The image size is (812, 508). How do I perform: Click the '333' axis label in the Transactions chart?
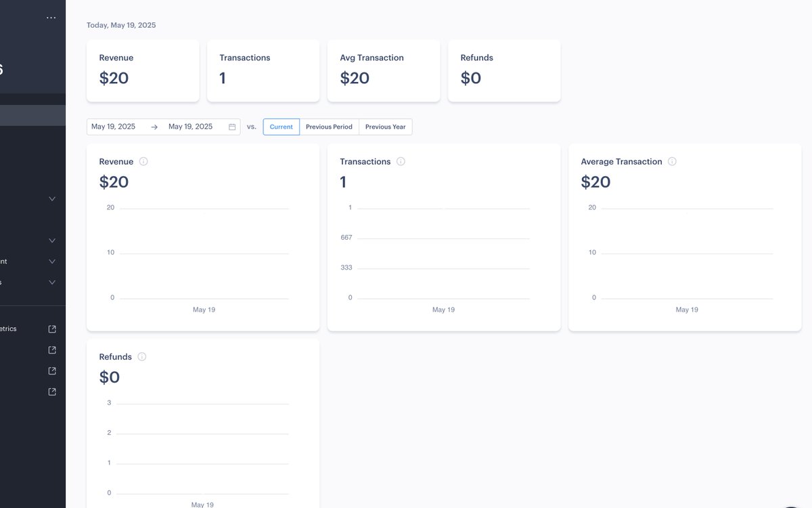pos(346,268)
